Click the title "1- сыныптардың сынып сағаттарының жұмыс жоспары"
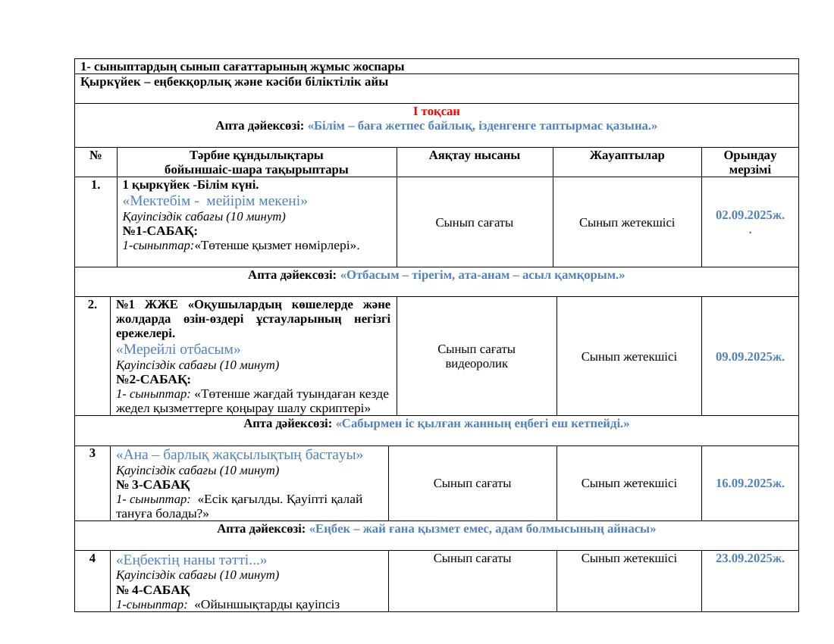 [x=242, y=67]
